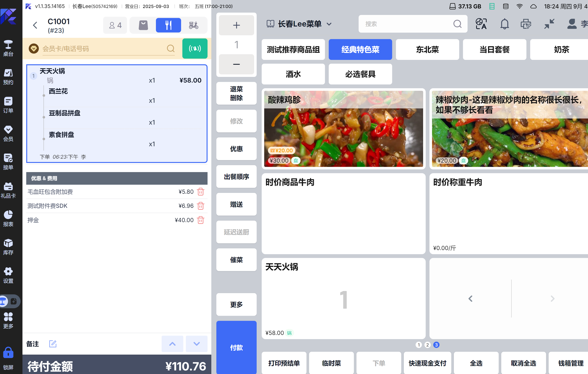This screenshot has height=374, width=588.
Task: Delete 毛血旺包含附加费 using trash icon
Action: 200,192
